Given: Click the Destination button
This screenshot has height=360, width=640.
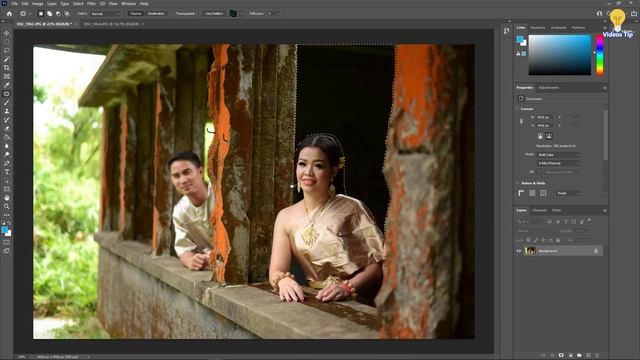Looking at the screenshot, I should click(156, 13).
